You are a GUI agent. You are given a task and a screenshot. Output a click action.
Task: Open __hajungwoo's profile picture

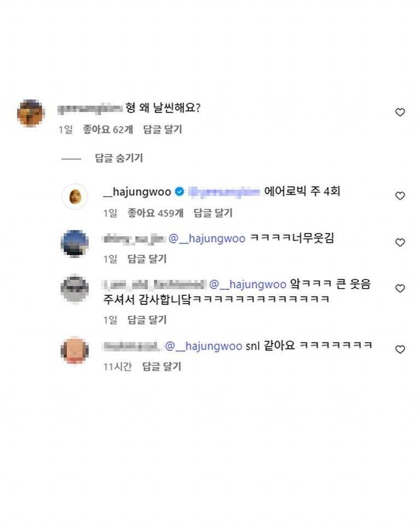(75, 196)
